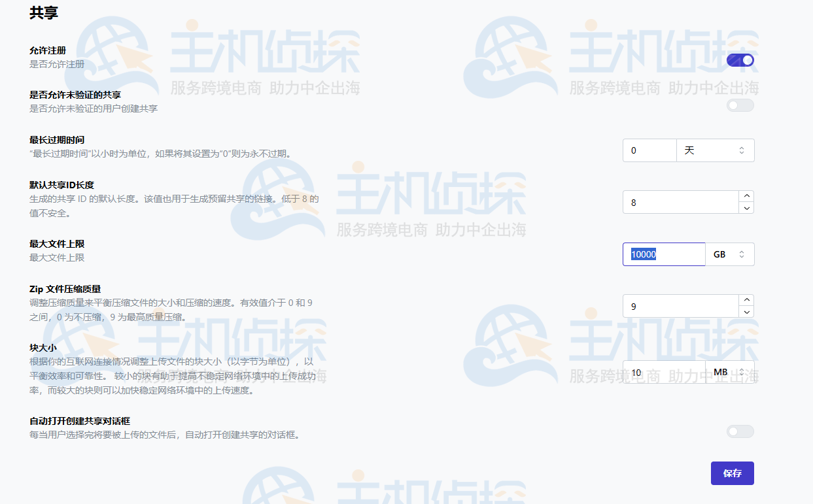Click the Zip 文件压缩质量 label
The height and width of the screenshot is (504, 813).
[x=65, y=289]
